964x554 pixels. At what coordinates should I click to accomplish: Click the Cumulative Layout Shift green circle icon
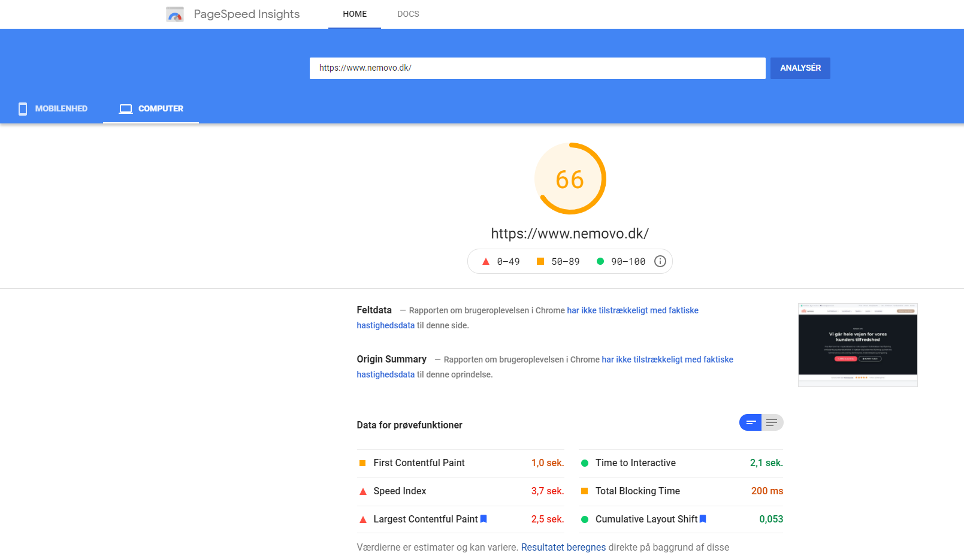pyautogui.click(x=585, y=520)
